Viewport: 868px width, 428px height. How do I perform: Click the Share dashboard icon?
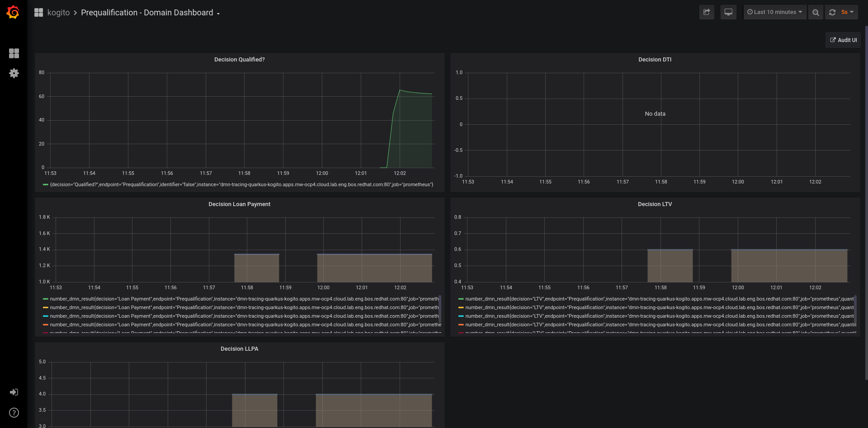(x=707, y=12)
